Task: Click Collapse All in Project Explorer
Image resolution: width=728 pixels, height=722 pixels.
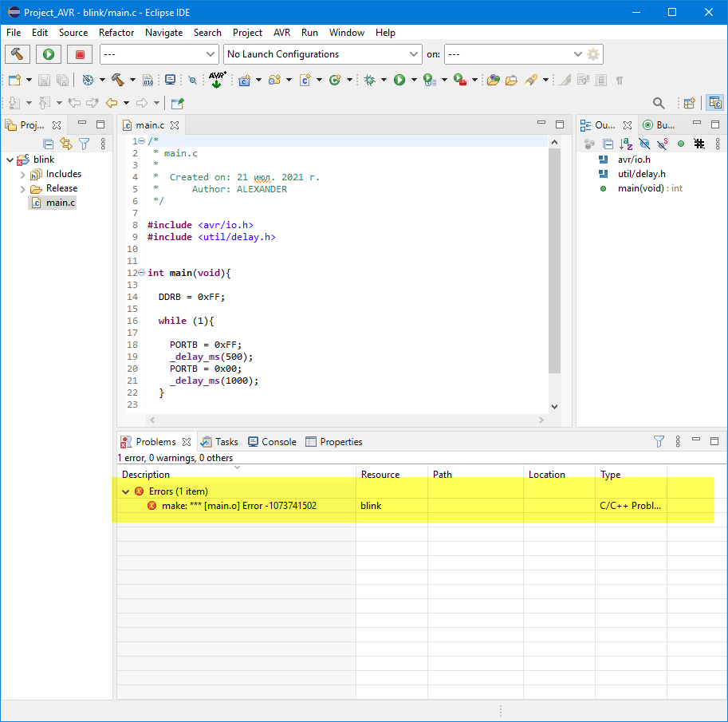Action: pos(49,144)
